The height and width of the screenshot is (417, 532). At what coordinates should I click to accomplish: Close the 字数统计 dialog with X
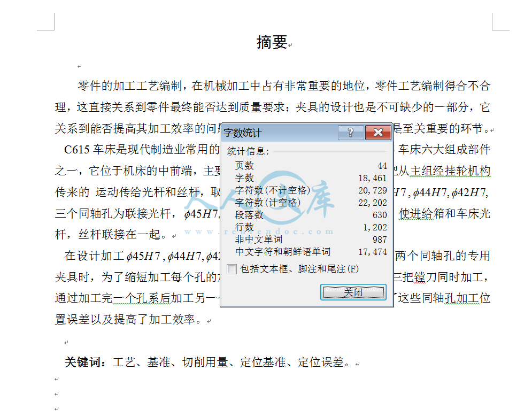[x=378, y=133]
